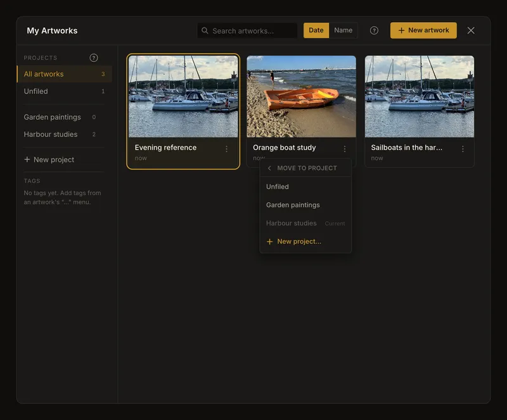This screenshot has height=420, width=507.
Task: Move artwork to Garden paintings via menu
Action: [305, 205]
